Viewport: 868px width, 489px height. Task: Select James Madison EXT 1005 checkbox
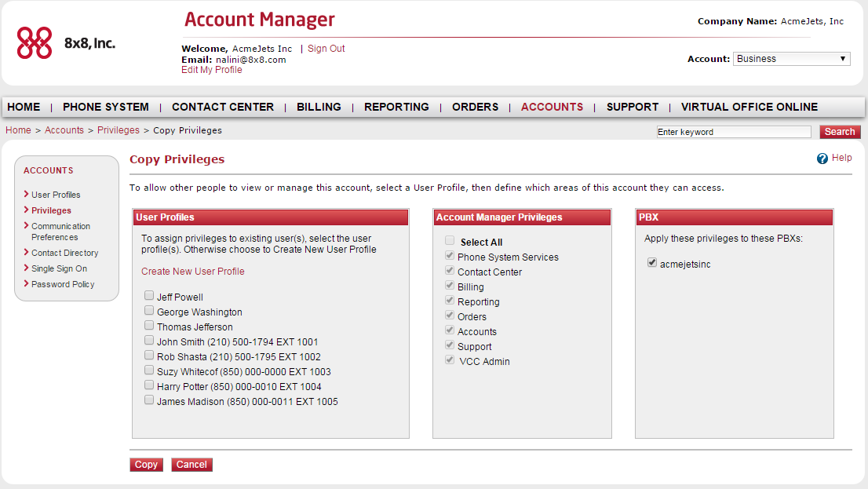click(149, 400)
